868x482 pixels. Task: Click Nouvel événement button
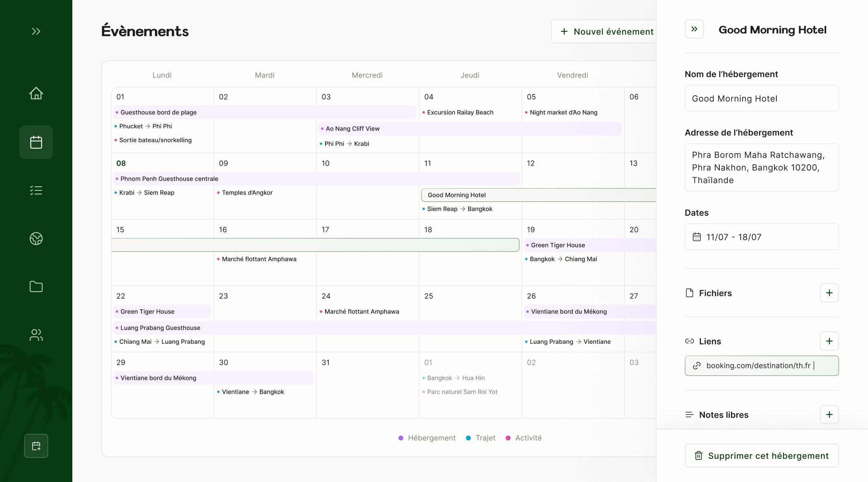click(x=607, y=31)
